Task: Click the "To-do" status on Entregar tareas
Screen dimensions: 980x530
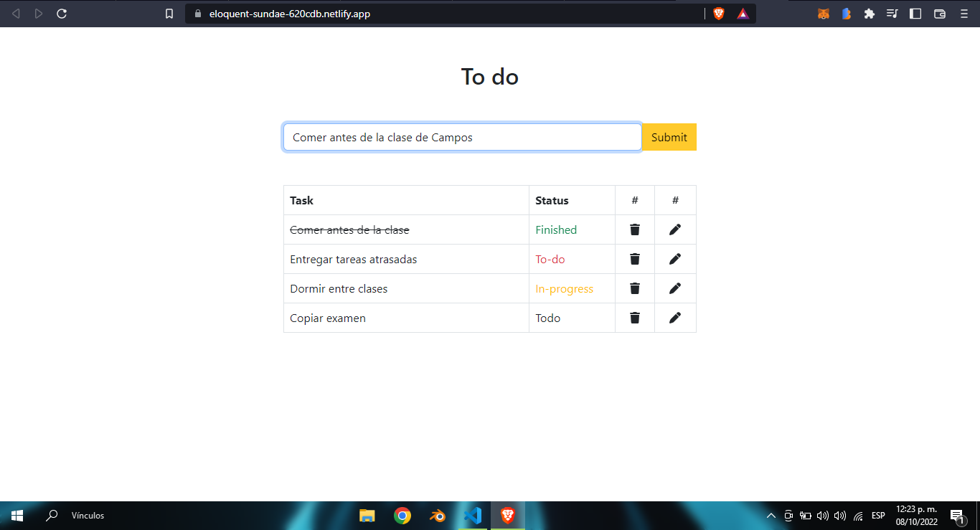Action: [550, 258]
